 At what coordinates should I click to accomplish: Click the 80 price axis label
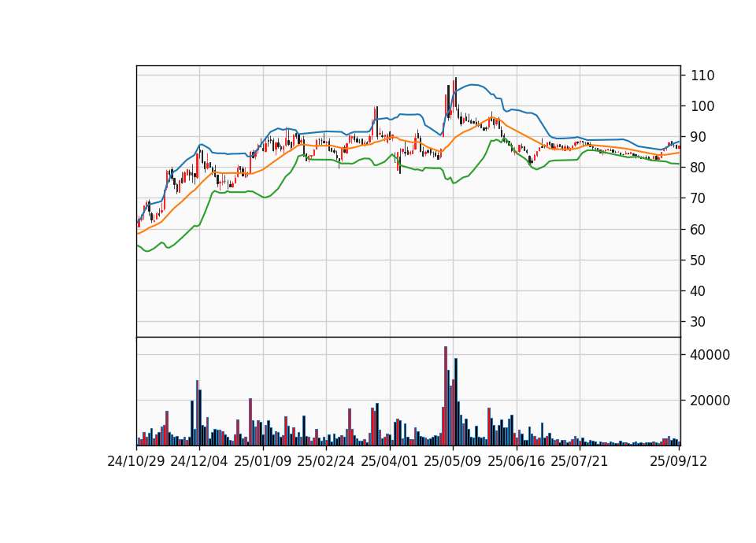coord(699,168)
